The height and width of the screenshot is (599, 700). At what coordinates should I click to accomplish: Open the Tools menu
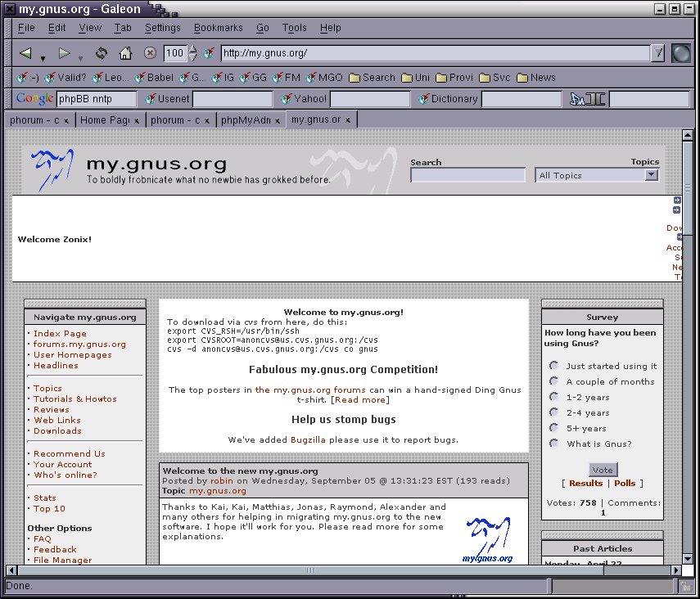pyautogui.click(x=294, y=28)
